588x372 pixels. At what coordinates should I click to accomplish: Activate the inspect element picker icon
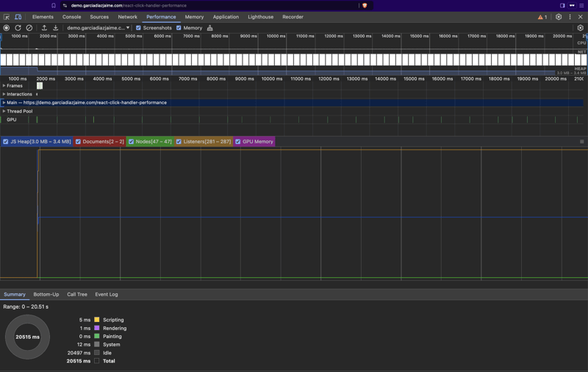[7, 17]
